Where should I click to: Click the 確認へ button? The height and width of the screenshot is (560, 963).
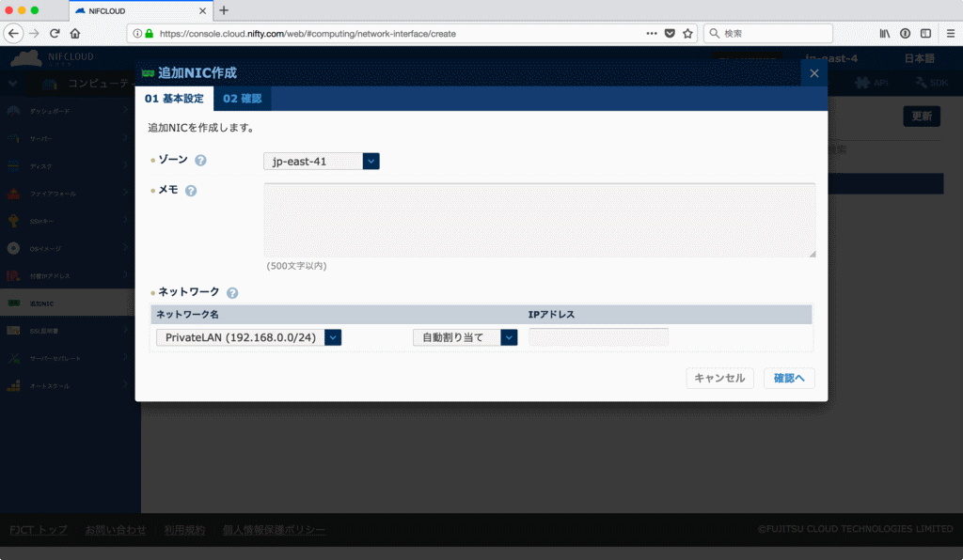click(x=789, y=378)
